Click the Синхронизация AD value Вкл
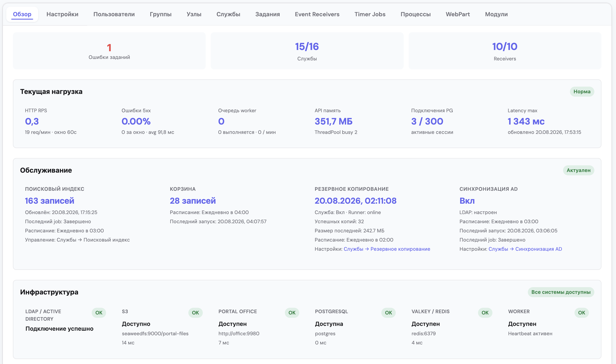616x364 pixels. pos(467,201)
